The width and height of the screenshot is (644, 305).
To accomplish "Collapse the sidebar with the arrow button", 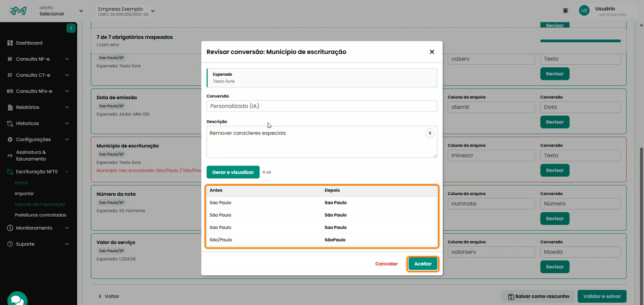I will [71, 28].
